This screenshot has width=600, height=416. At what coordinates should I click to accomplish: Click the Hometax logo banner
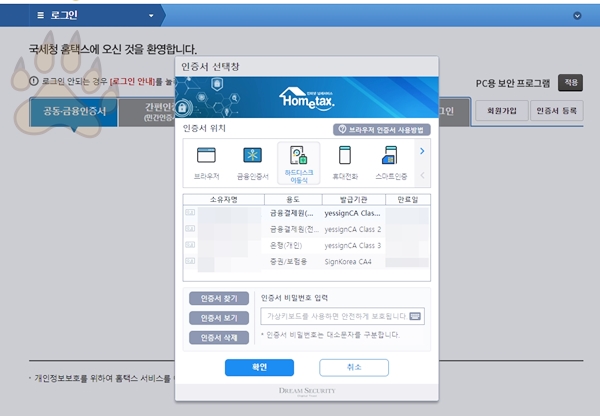[x=307, y=98]
